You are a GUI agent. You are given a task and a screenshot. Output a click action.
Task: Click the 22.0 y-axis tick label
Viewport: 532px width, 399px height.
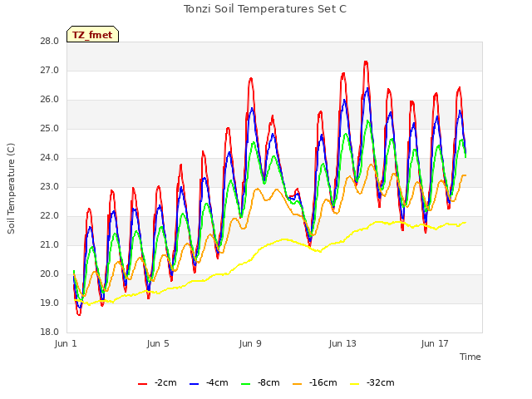[50, 216]
